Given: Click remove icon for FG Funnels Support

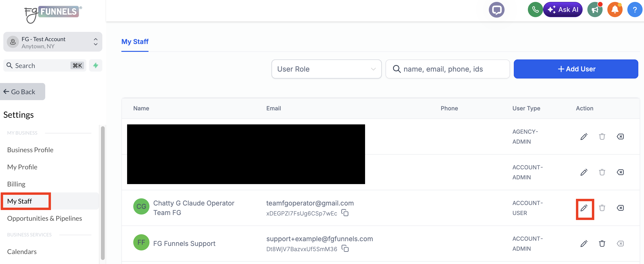Looking at the screenshot, I should pyautogui.click(x=620, y=244).
